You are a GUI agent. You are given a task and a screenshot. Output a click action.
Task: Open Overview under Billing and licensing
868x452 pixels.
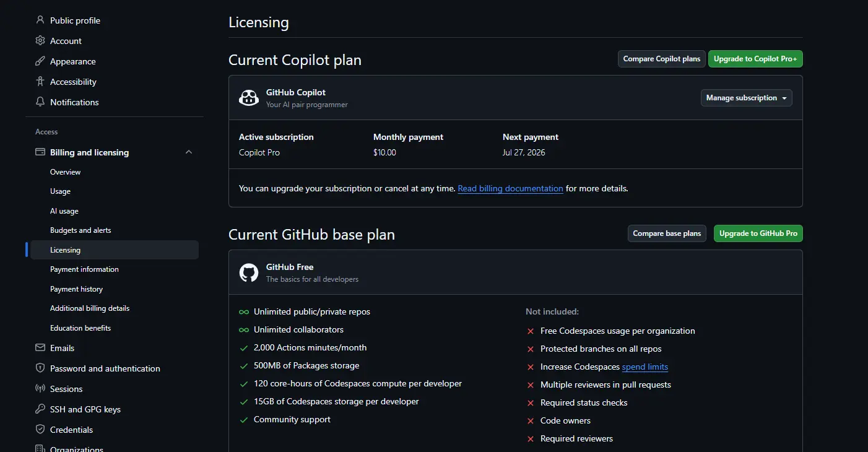pyautogui.click(x=66, y=172)
